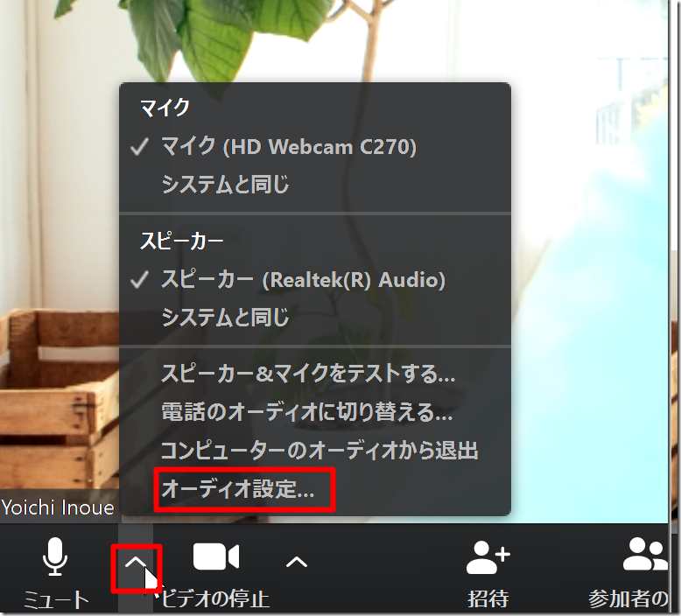Click コンピューターのオーディオから退出

coord(319,451)
